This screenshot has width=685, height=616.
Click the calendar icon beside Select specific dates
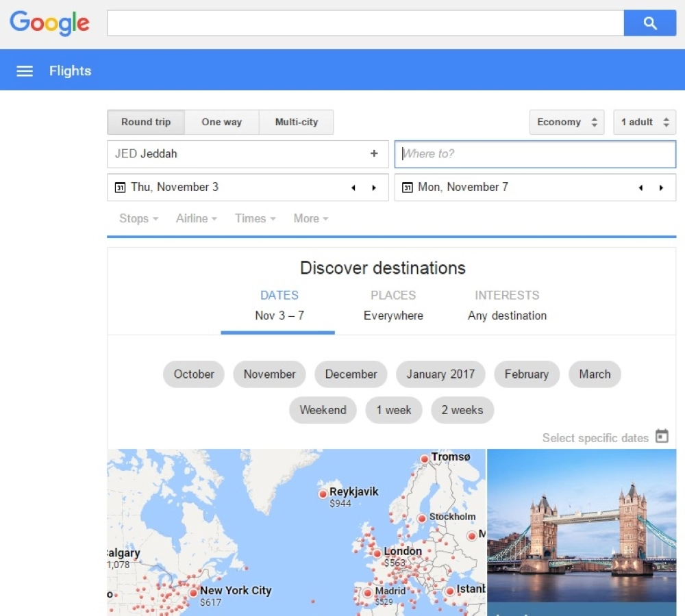(662, 437)
